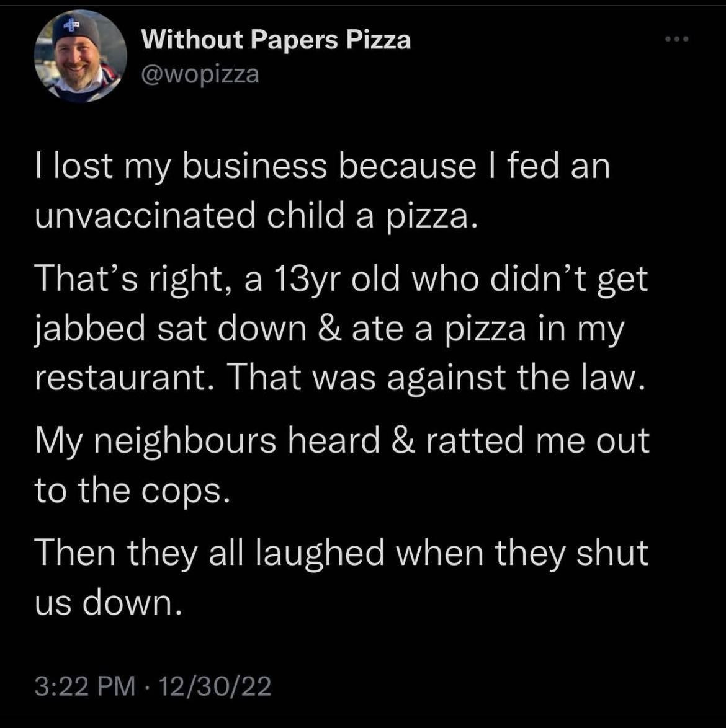Click the 3:22 PM timestamp
Image resolution: width=726 pixels, height=728 pixels.
pyautogui.click(x=84, y=686)
